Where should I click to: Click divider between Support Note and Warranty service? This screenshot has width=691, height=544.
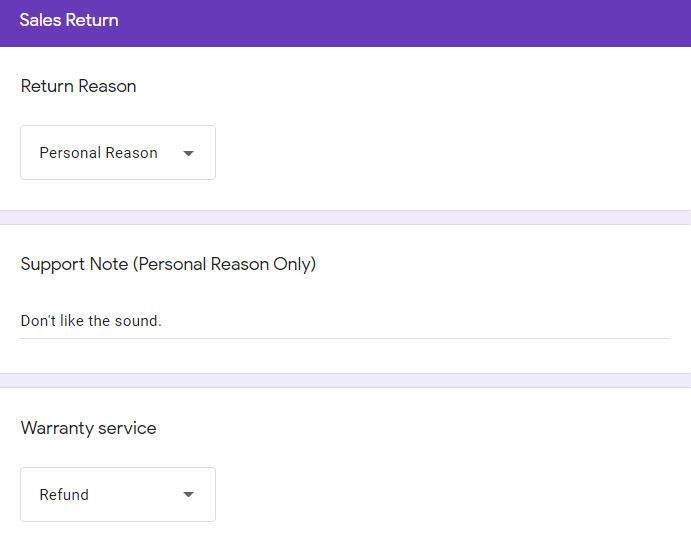(346, 381)
